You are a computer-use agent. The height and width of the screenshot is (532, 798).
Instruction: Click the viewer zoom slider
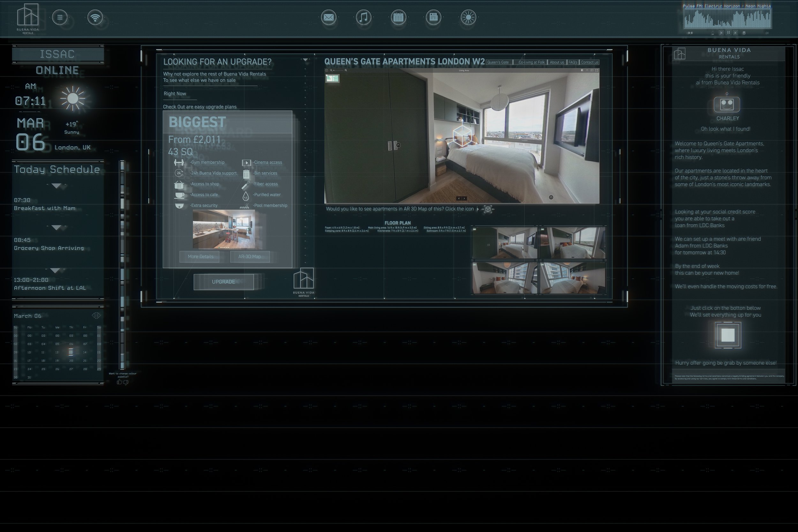[x=338, y=71]
